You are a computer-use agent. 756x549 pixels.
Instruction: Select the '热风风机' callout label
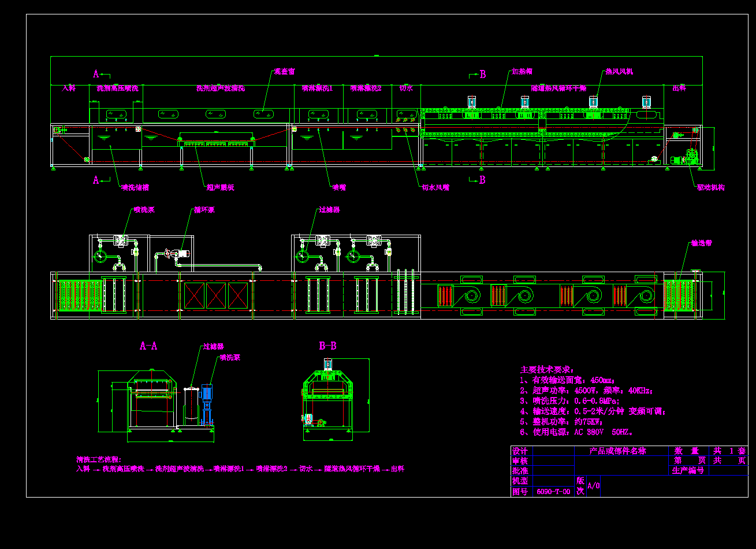click(619, 72)
